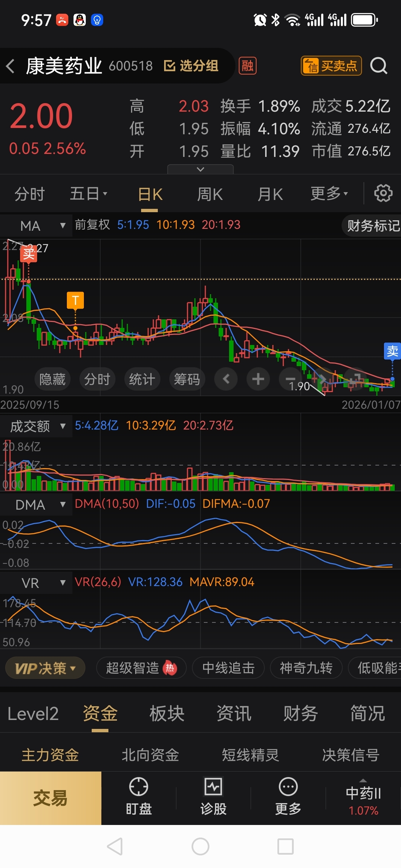Tap Android recent apps button

click(286, 846)
